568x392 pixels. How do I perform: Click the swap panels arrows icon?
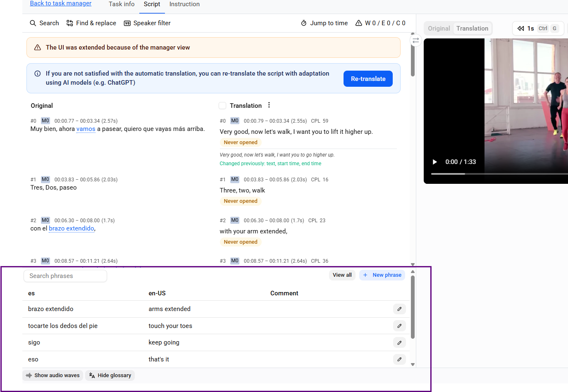tap(416, 40)
